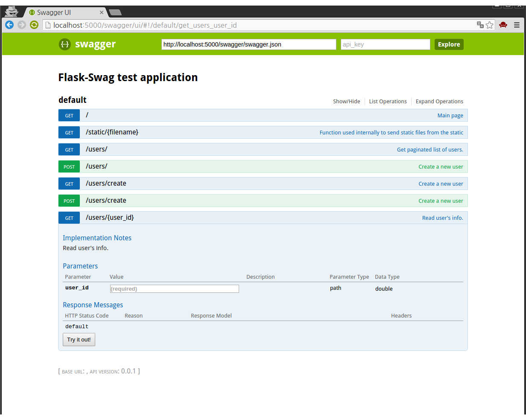Click 'Create a new user' on POST /users/ row
Viewport: 526px width, 420px height.
[441, 167]
